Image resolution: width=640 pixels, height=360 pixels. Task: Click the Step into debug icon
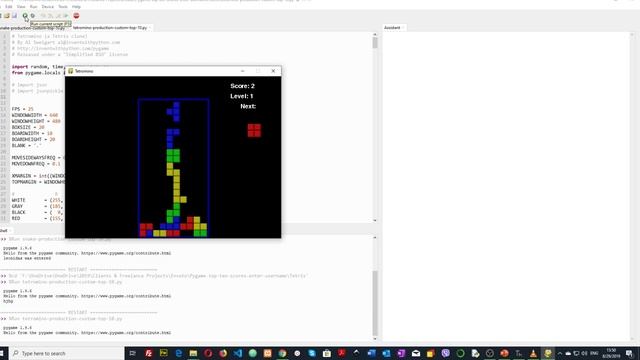(x=51, y=16)
